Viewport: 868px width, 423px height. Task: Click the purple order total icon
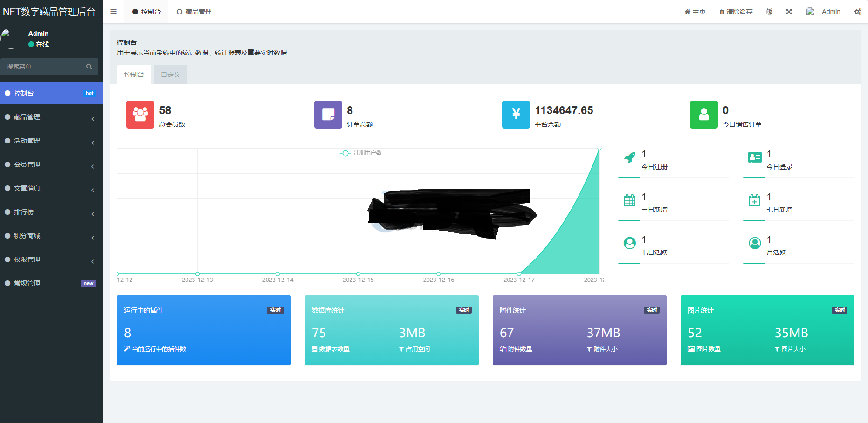click(x=328, y=114)
